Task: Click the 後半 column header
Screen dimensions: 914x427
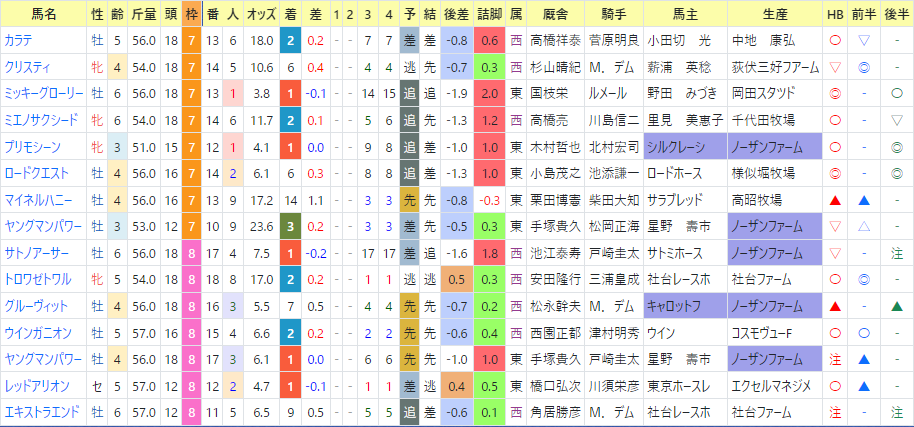Action: tap(897, 14)
